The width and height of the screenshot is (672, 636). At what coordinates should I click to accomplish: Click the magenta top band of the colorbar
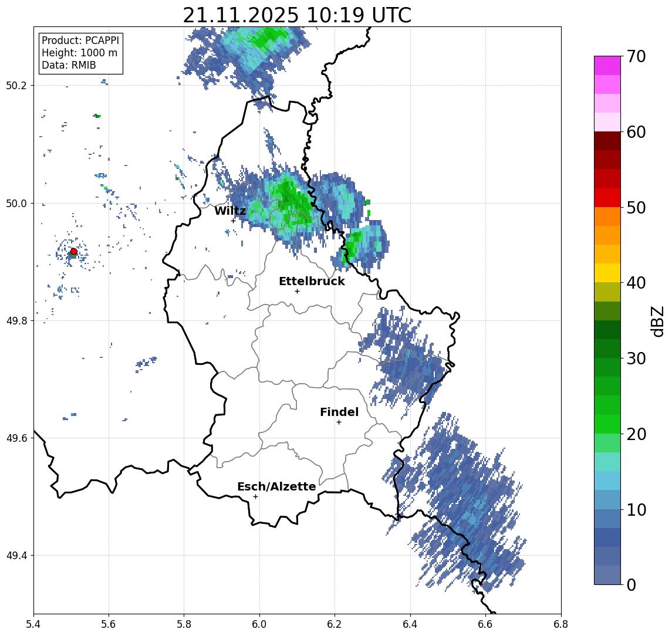pos(607,66)
